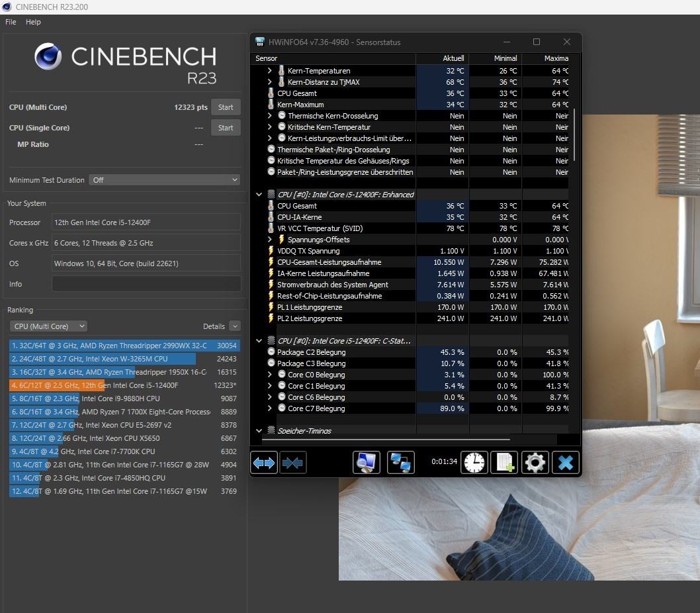Click the HWiNFO horizontal scrollbar
700x613 pixels.
(386, 439)
